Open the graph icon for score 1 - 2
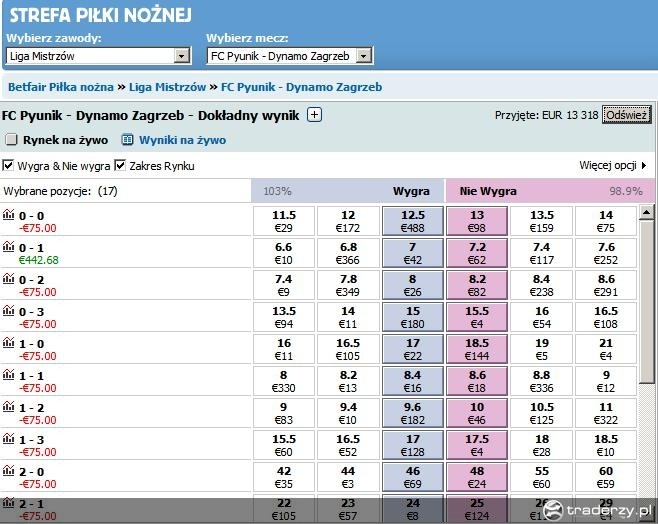The image size is (658, 524). pos(8,406)
